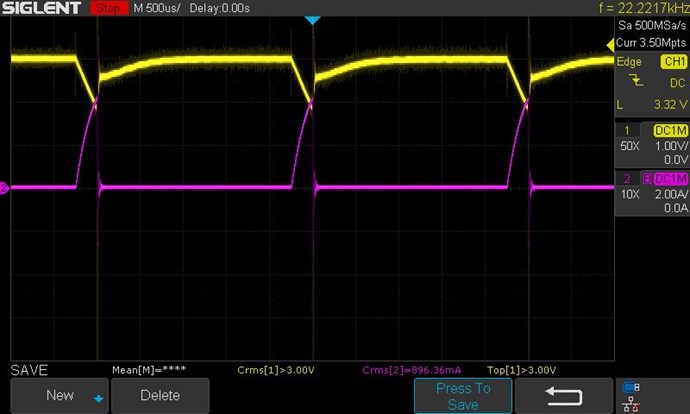Click the magenta DC1M coupling badge
This screenshot has width=690, height=414.
(x=669, y=178)
